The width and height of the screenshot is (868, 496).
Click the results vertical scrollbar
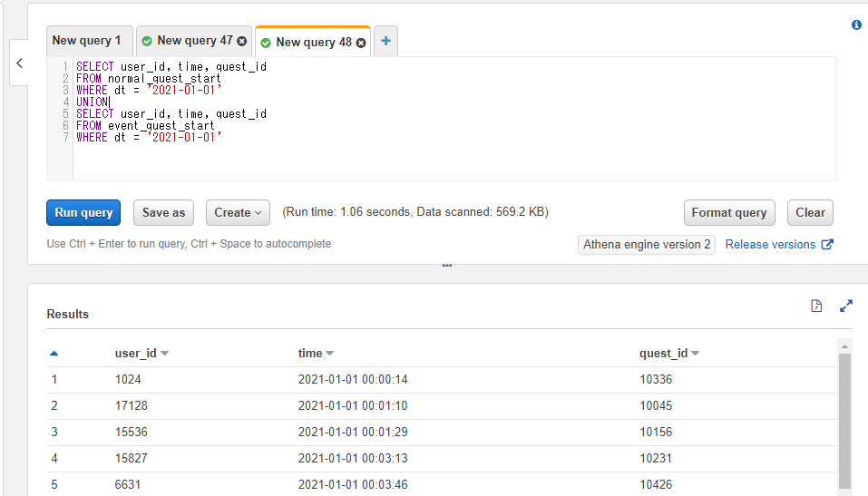click(x=844, y=421)
